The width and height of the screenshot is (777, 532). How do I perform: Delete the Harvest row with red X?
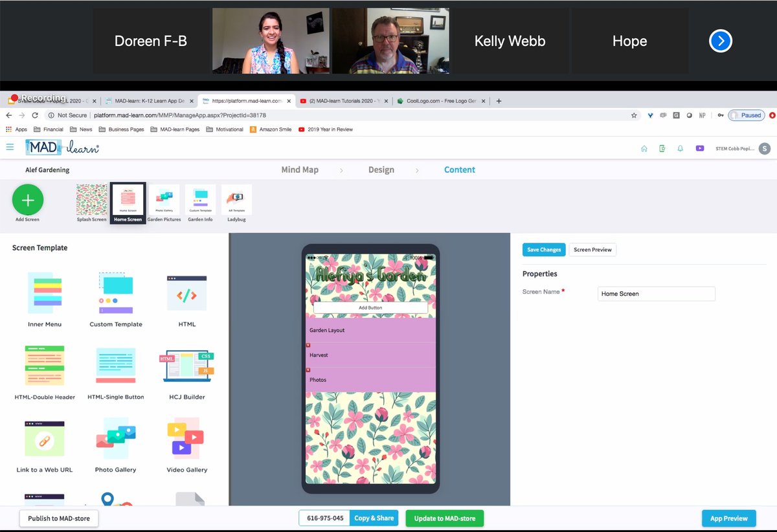pyautogui.click(x=308, y=346)
